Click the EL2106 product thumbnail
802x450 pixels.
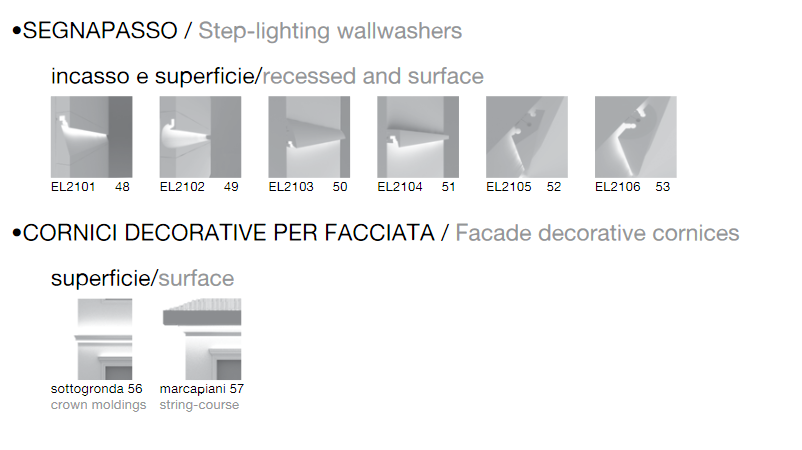(x=636, y=137)
